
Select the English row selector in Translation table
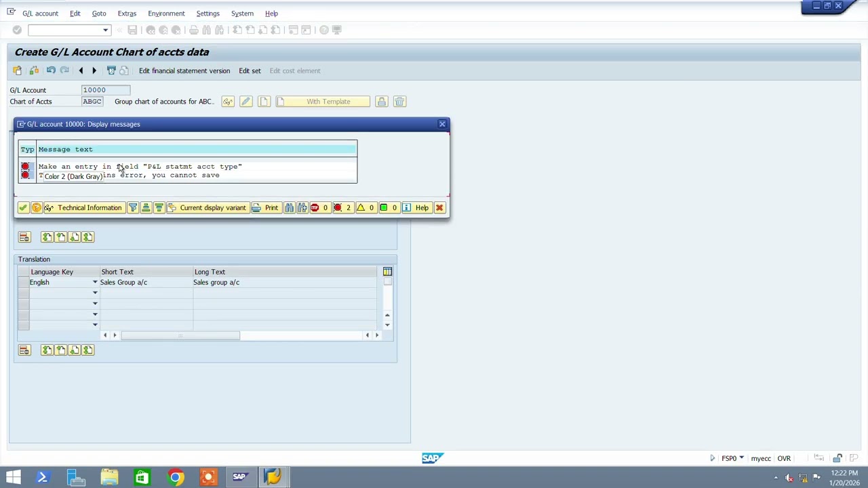[24, 283]
